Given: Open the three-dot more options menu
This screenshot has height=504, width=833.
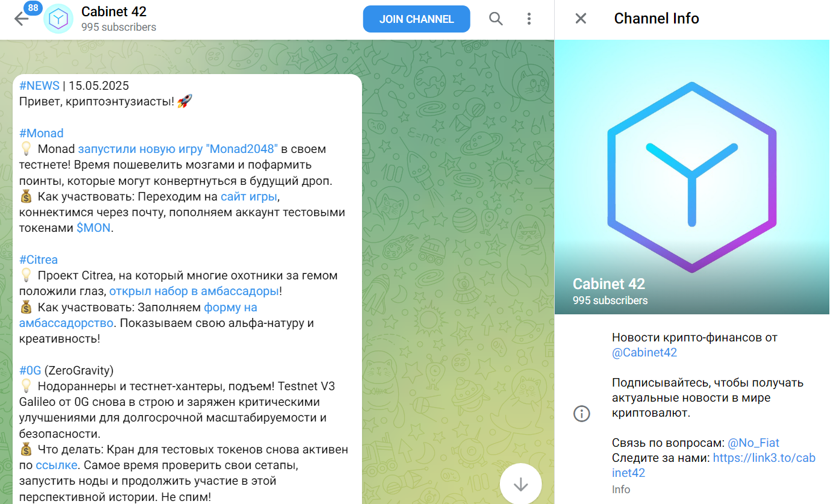Looking at the screenshot, I should coord(529,19).
